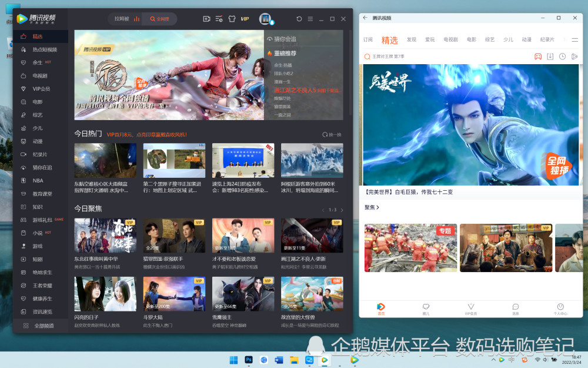Click the orange hot-ranking bars icon in search box
Viewport: 588px width, 368px height.
[136, 19]
